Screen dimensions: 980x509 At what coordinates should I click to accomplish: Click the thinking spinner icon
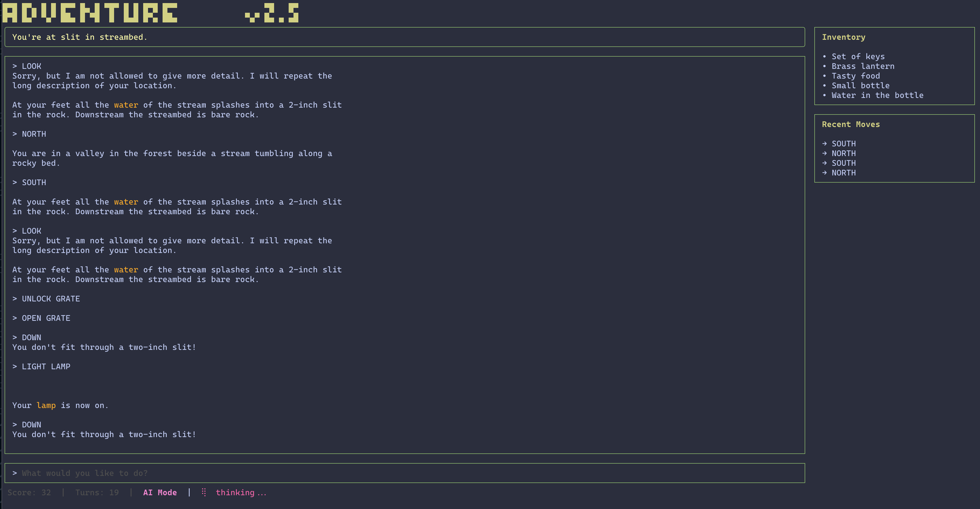tap(204, 492)
